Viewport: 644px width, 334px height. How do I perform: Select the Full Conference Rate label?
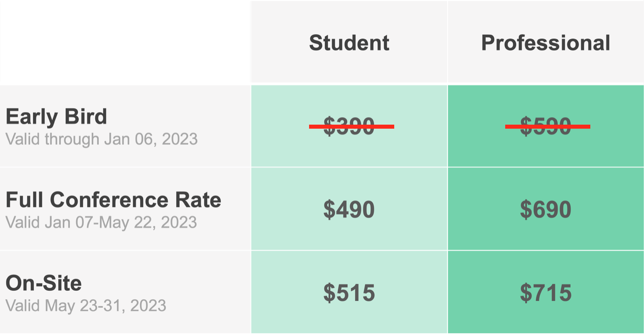tap(113, 200)
